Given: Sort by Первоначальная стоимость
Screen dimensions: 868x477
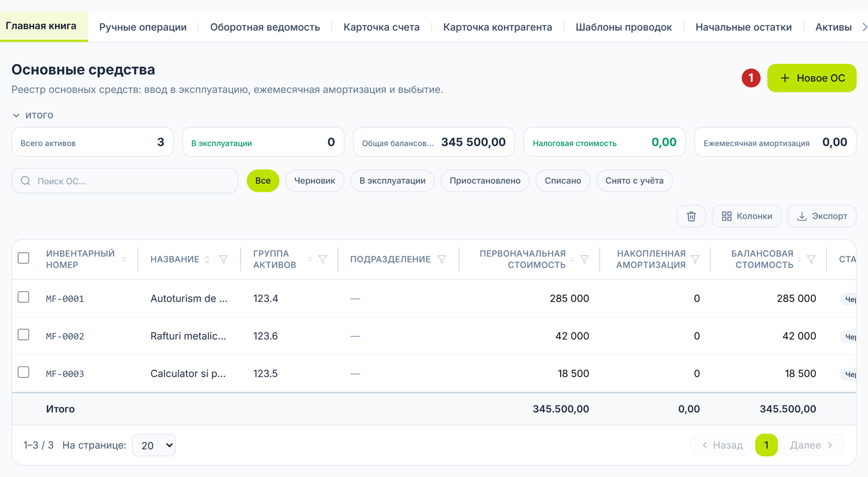Looking at the screenshot, I should 572,260.
